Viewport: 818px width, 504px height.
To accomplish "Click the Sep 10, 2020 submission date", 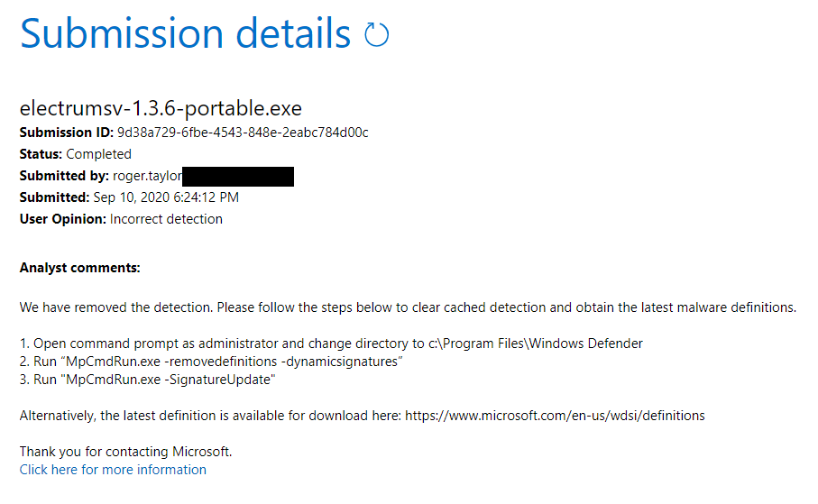I will point(165,197).
